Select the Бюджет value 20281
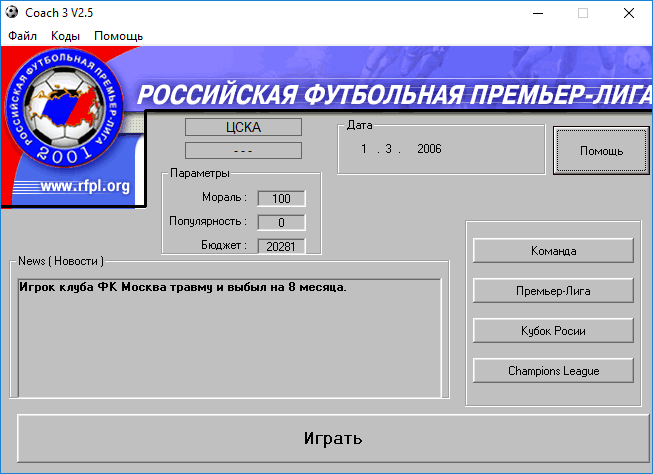653x474 pixels. (x=282, y=246)
